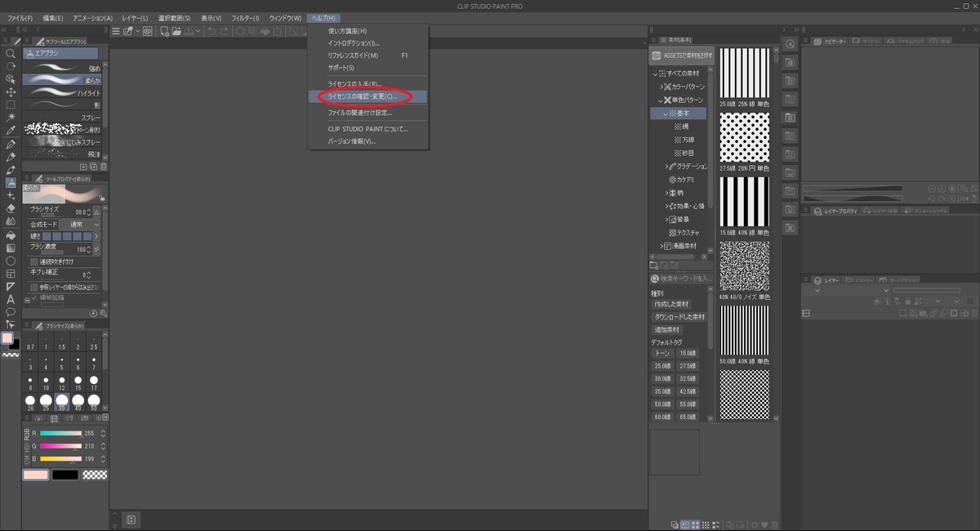
Task: Expand the 効果・心情 material folder
Action: (x=667, y=206)
